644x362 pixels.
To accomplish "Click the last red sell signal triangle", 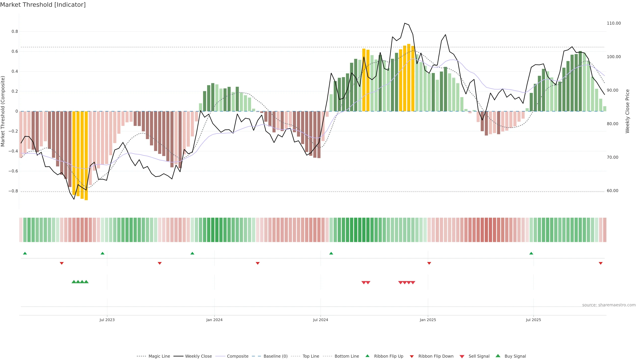I will (x=413, y=283).
